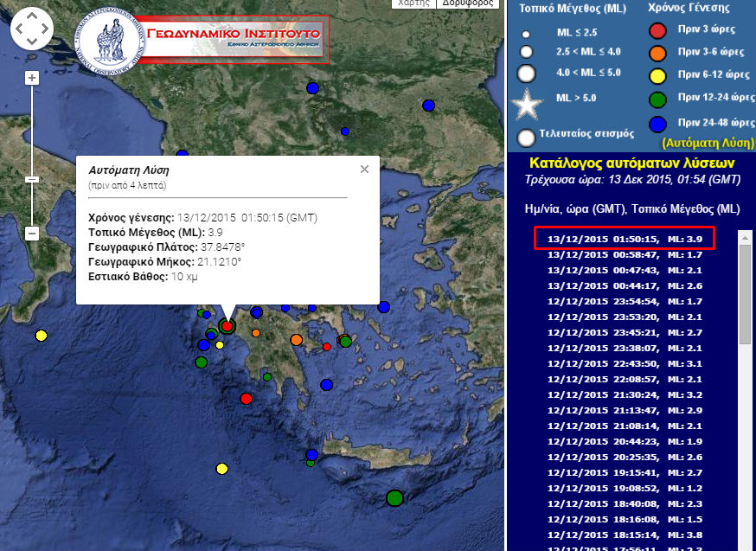Click the large green marker southeast of Crete
Image resolution: width=756 pixels, height=551 pixels.
click(x=395, y=497)
